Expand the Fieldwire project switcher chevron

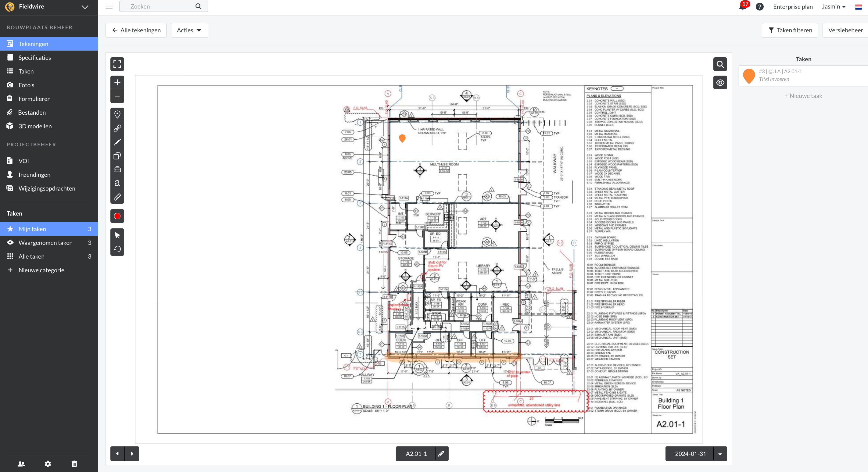point(85,7)
